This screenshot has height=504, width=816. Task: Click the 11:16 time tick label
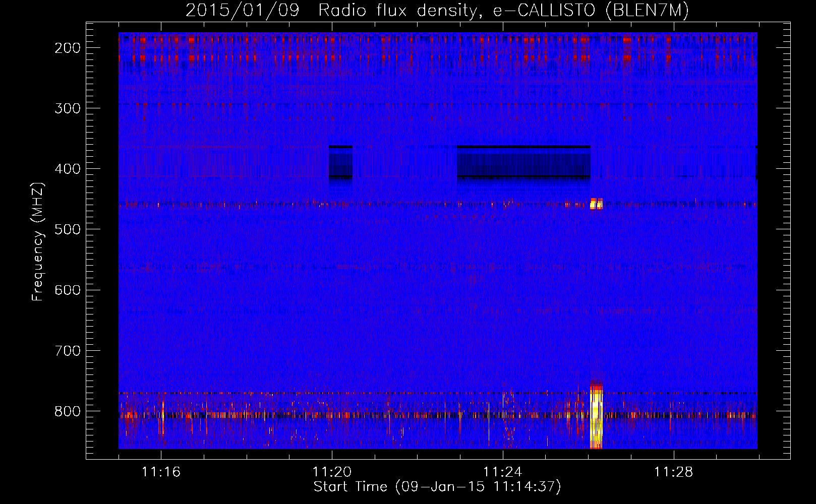coord(161,472)
